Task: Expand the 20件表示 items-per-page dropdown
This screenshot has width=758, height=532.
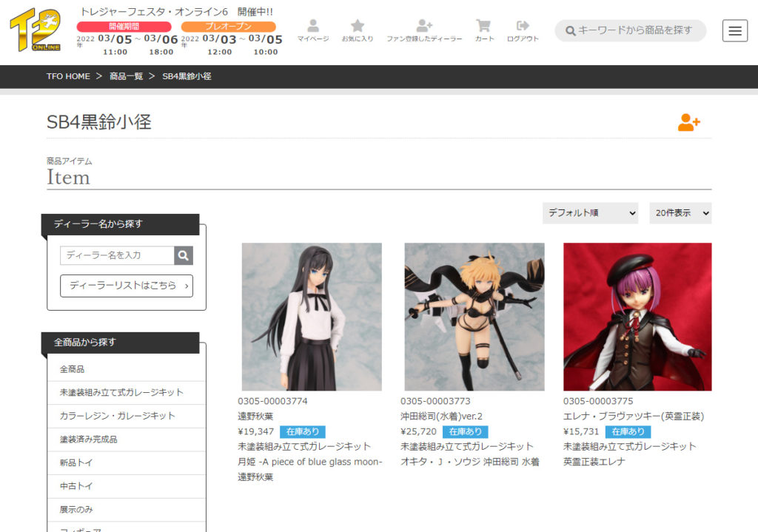Action: 680,213
